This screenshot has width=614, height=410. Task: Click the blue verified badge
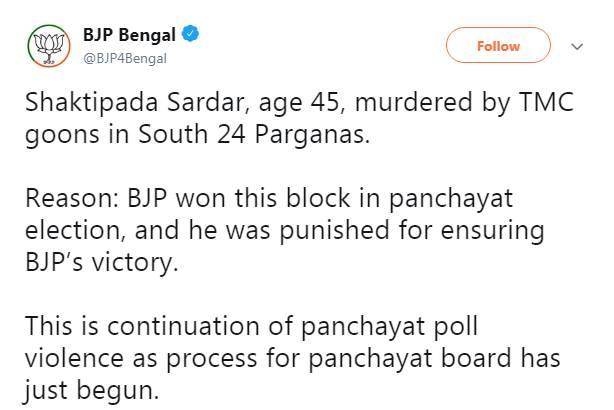point(190,35)
